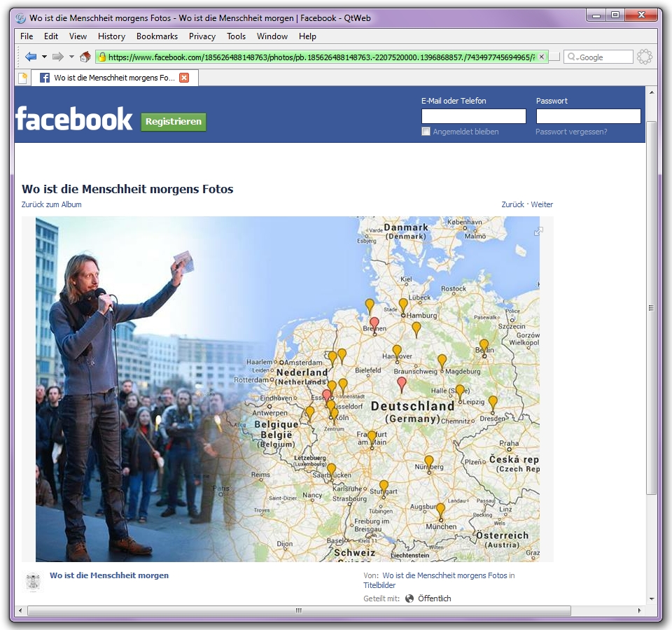Click the facebook logo
The width and height of the screenshot is (672, 630).
click(x=73, y=119)
